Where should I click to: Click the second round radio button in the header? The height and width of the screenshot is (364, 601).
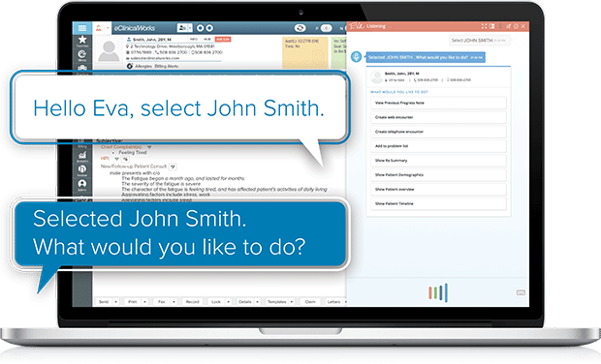click(x=209, y=28)
